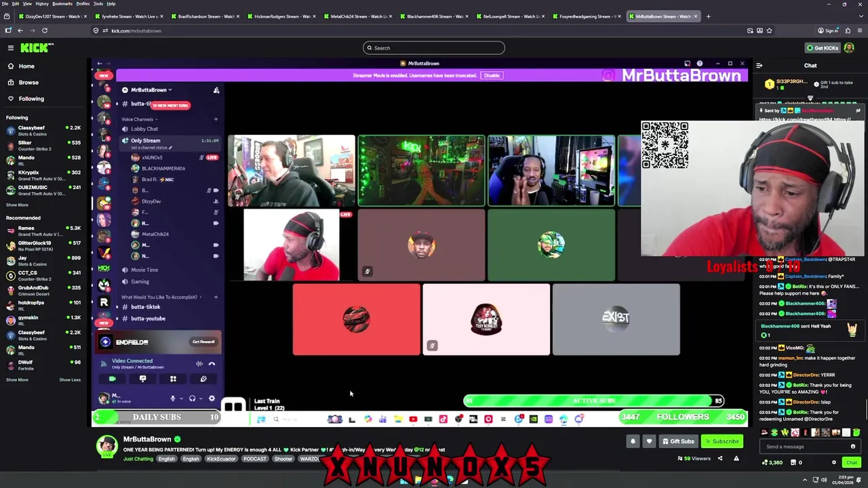
Task: Switch to DizzyDev1207 Stream browser tab
Action: click(x=52, y=16)
